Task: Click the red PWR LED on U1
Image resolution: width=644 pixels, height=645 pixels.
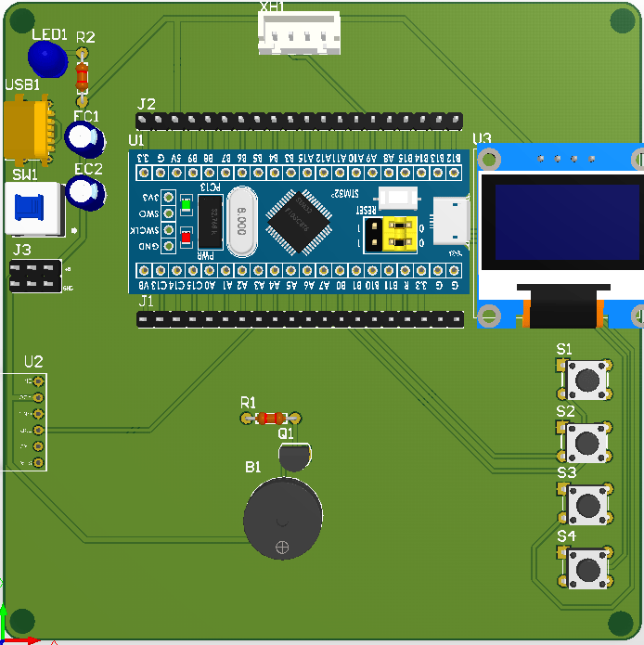Action: (187, 238)
